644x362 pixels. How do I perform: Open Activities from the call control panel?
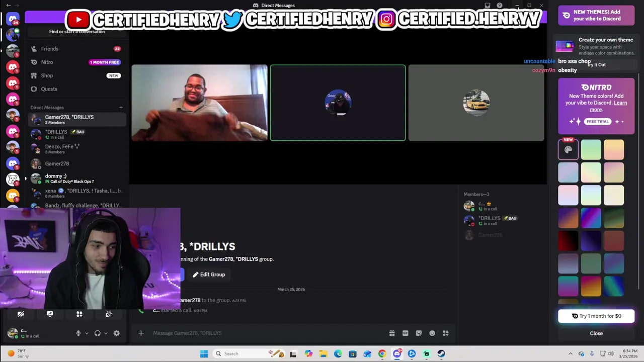click(x=79, y=314)
